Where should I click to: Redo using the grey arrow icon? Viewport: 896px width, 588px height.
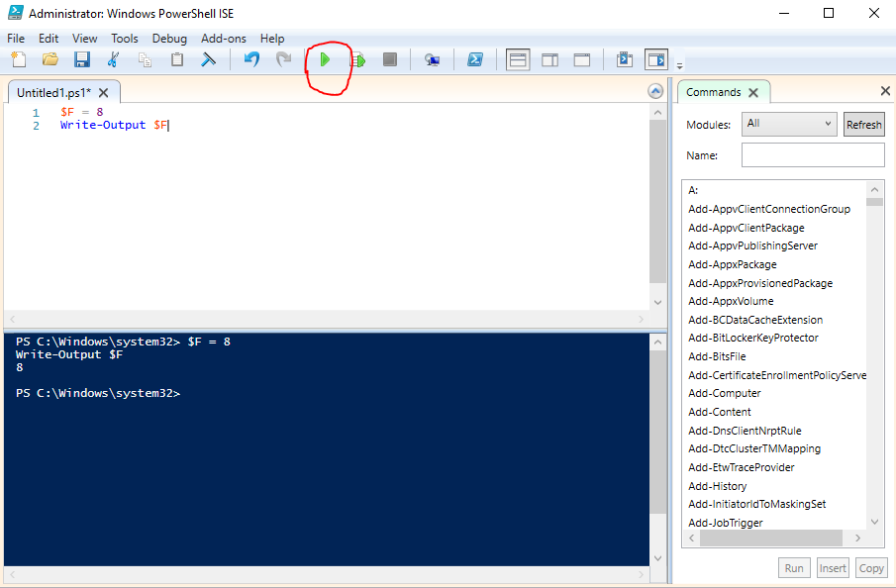tap(283, 59)
